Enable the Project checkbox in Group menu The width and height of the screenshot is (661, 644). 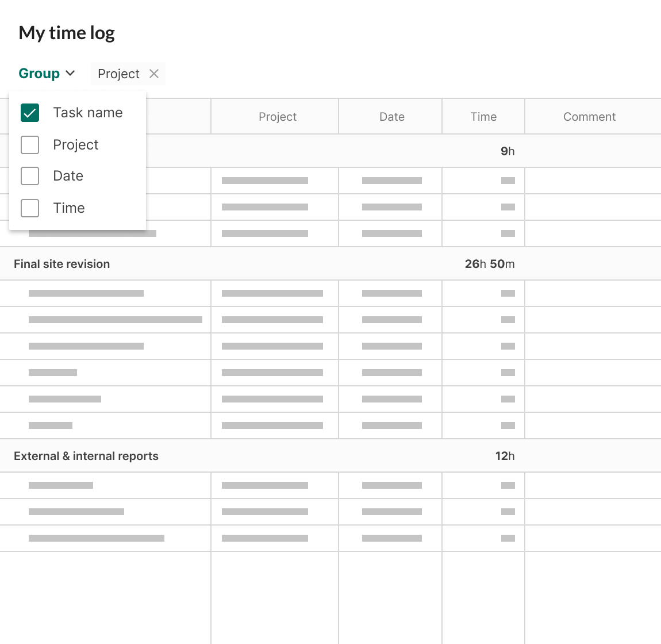(x=29, y=145)
